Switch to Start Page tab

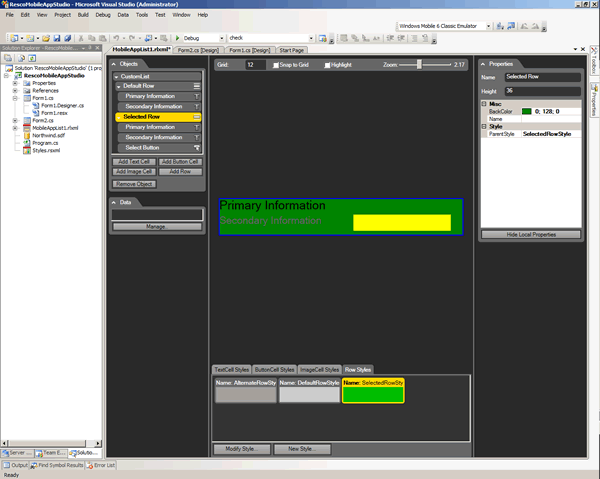coord(292,50)
